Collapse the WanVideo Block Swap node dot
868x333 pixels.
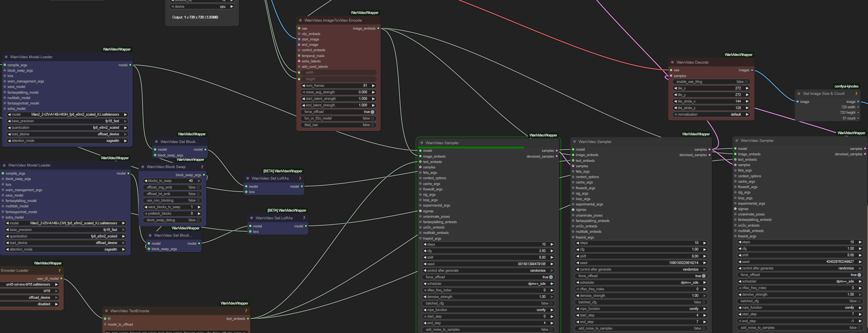click(x=143, y=167)
